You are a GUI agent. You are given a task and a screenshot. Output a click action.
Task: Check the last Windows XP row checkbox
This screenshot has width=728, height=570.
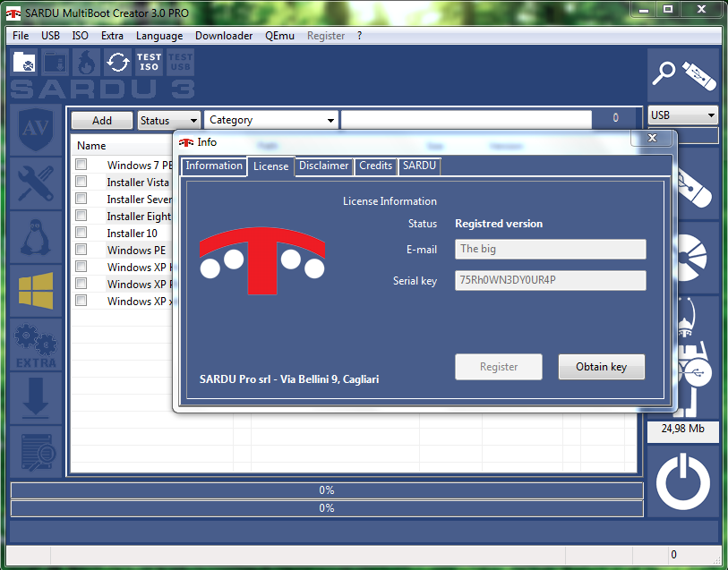[x=81, y=301]
